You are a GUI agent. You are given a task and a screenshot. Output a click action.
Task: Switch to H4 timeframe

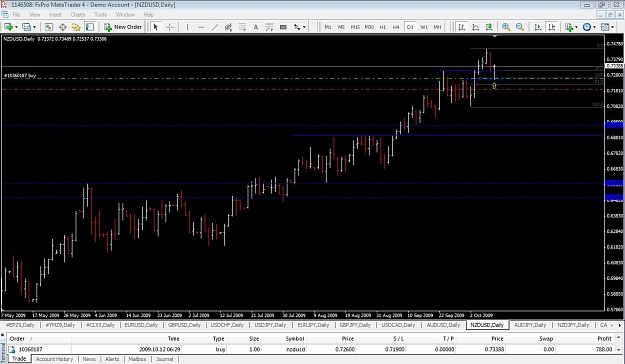tap(396, 27)
